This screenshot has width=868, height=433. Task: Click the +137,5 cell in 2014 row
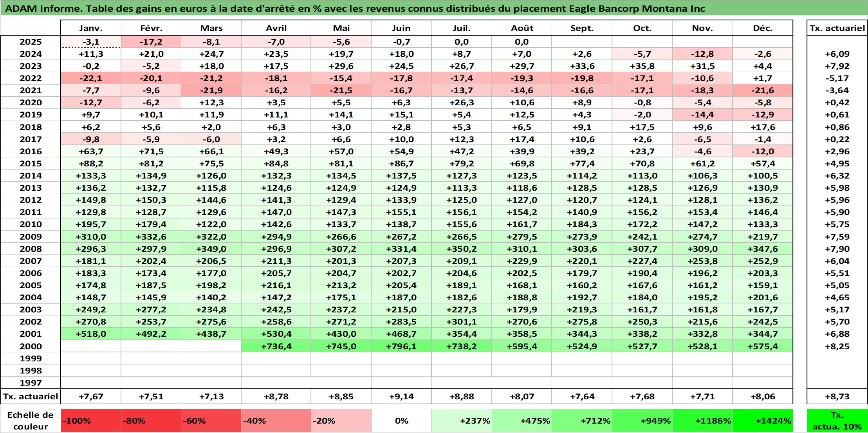tap(401, 176)
